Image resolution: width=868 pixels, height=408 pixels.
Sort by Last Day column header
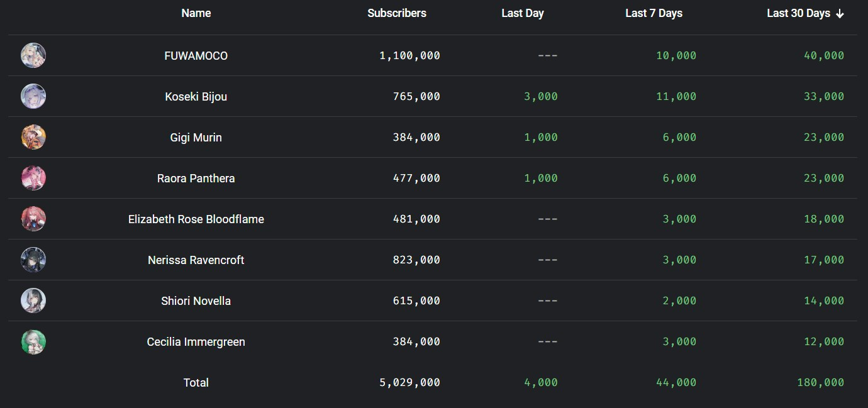[523, 13]
